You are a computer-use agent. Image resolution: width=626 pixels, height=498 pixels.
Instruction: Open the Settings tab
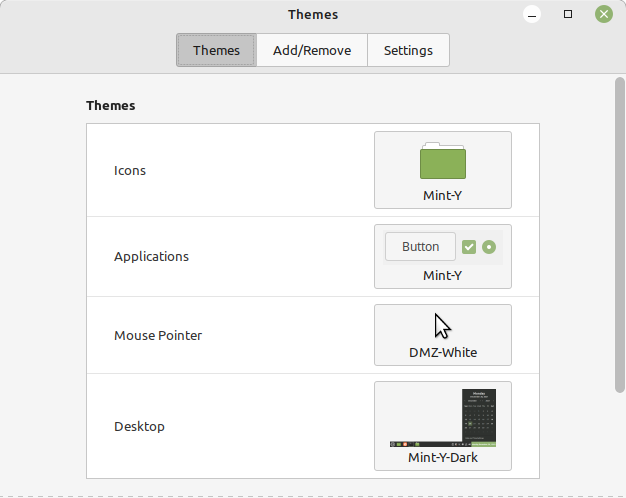click(408, 50)
